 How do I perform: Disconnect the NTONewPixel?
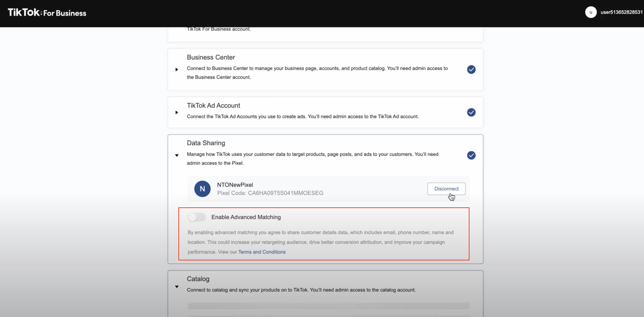tap(446, 189)
